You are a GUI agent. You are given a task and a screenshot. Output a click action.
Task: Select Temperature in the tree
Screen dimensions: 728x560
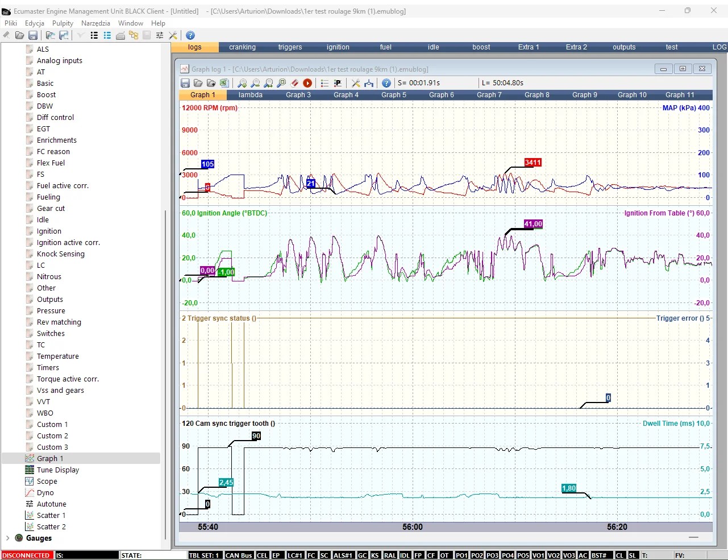coord(58,356)
